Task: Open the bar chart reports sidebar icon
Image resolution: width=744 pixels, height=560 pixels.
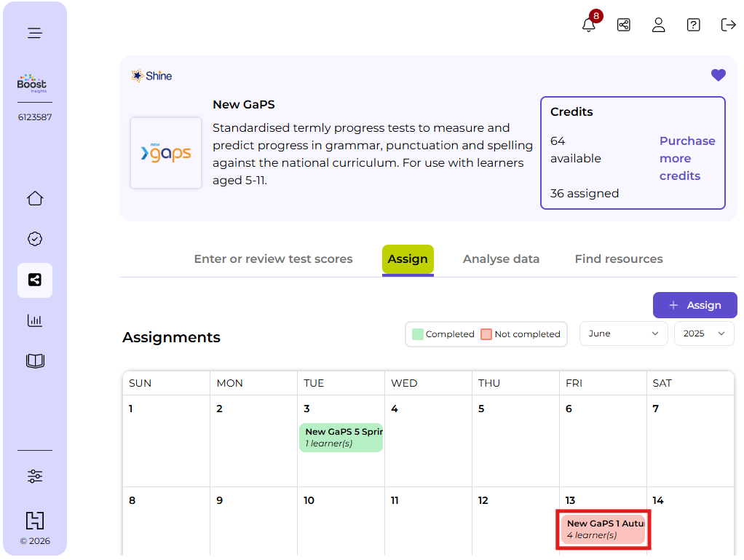Action: pyautogui.click(x=35, y=320)
